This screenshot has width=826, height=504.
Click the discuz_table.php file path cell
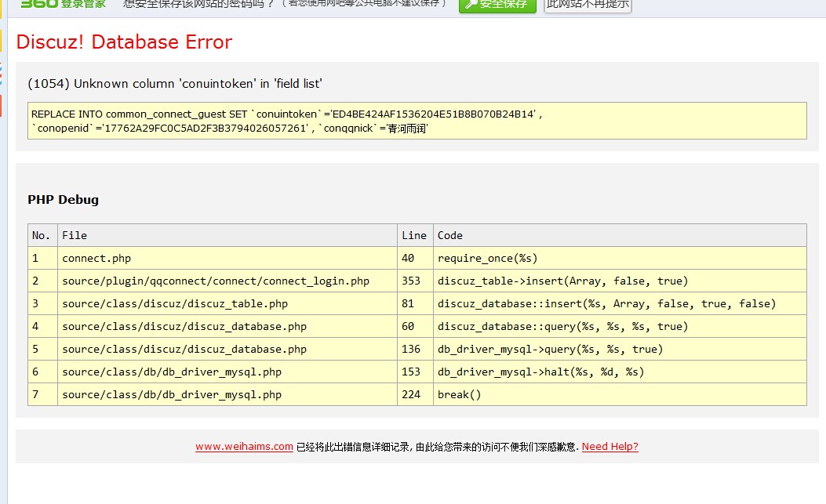175,303
